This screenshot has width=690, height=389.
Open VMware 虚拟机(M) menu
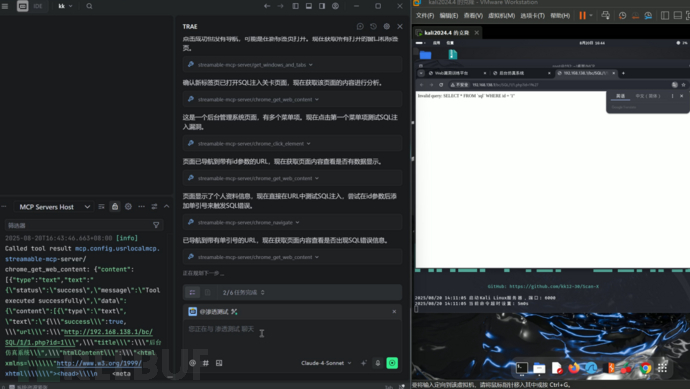coord(501,15)
